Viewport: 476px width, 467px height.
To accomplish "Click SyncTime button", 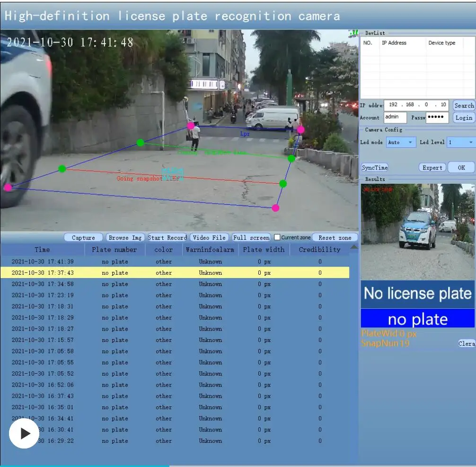I will click(x=375, y=167).
